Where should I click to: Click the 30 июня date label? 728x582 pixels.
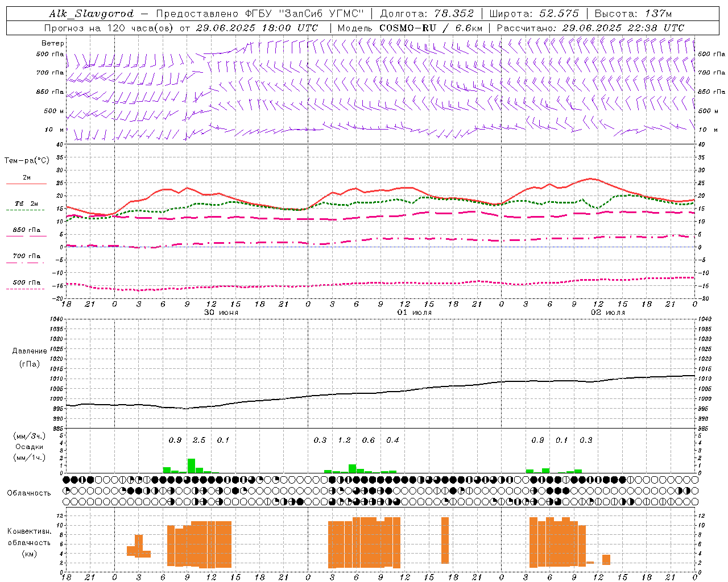[x=221, y=313]
